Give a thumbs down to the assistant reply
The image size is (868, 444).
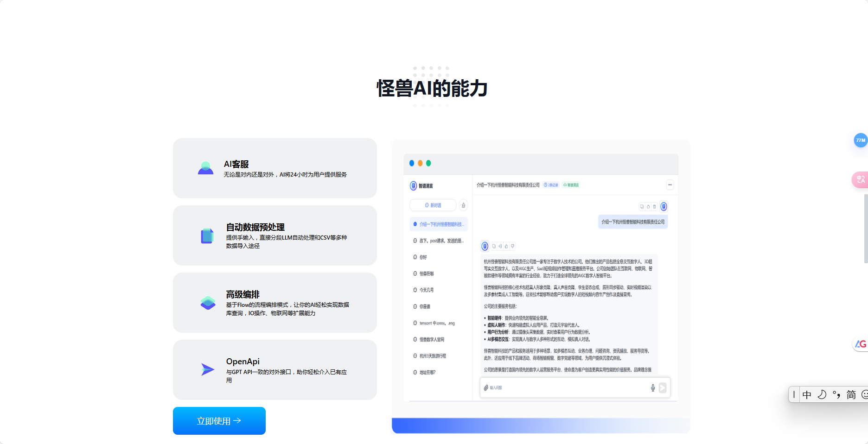512,246
